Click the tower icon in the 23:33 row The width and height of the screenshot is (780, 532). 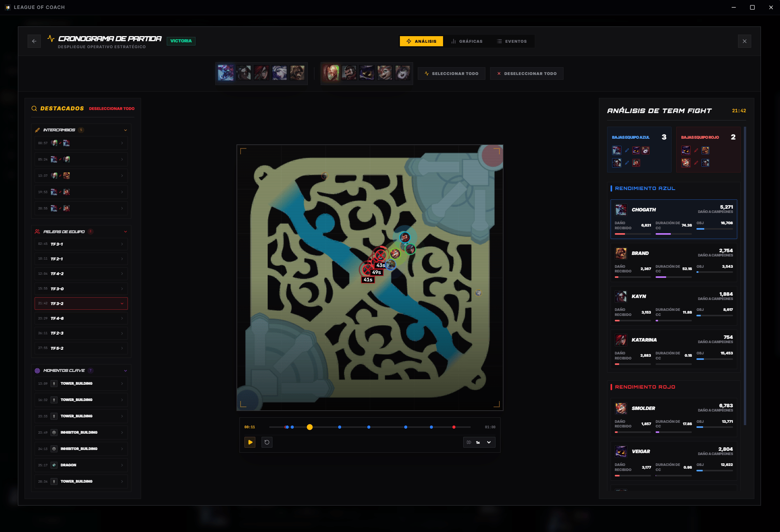click(x=54, y=416)
